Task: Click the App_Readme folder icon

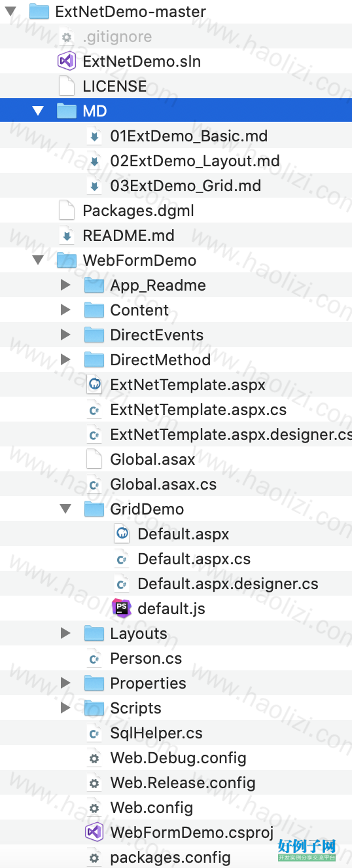Action: pyautogui.click(x=94, y=285)
